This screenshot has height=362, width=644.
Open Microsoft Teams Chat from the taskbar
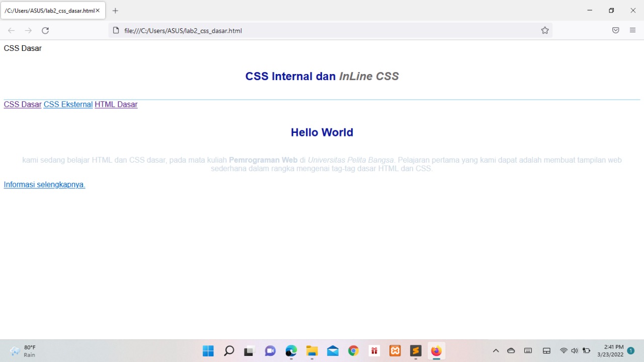270,350
